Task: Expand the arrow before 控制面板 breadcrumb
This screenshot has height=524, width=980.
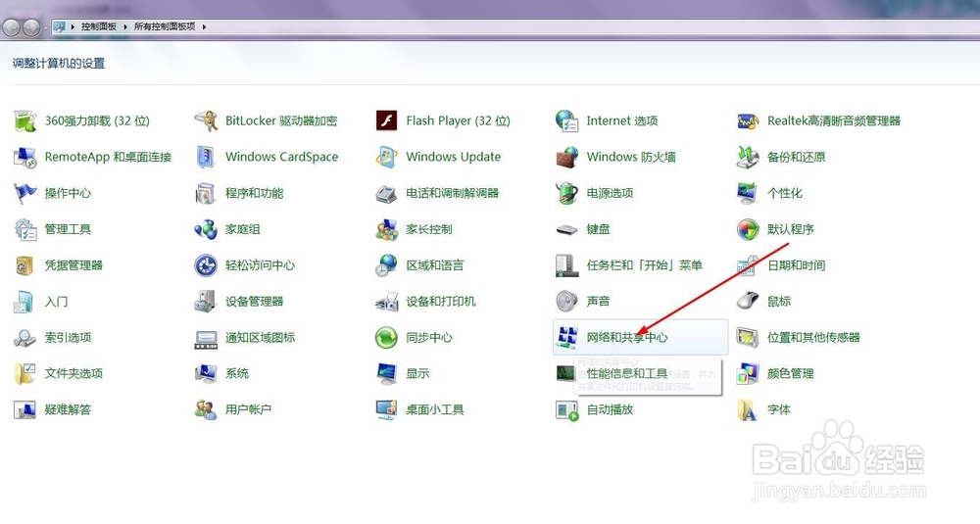Action: (x=73, y=26)
